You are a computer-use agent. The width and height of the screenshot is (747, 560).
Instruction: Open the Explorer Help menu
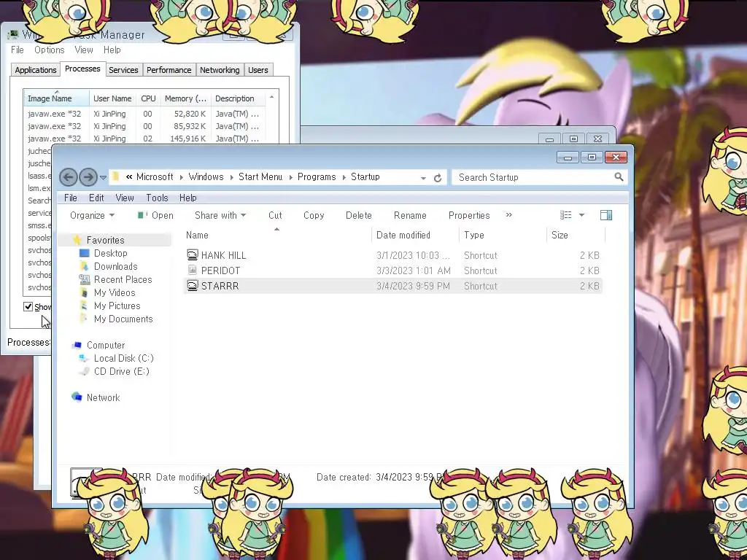point(187,198)
